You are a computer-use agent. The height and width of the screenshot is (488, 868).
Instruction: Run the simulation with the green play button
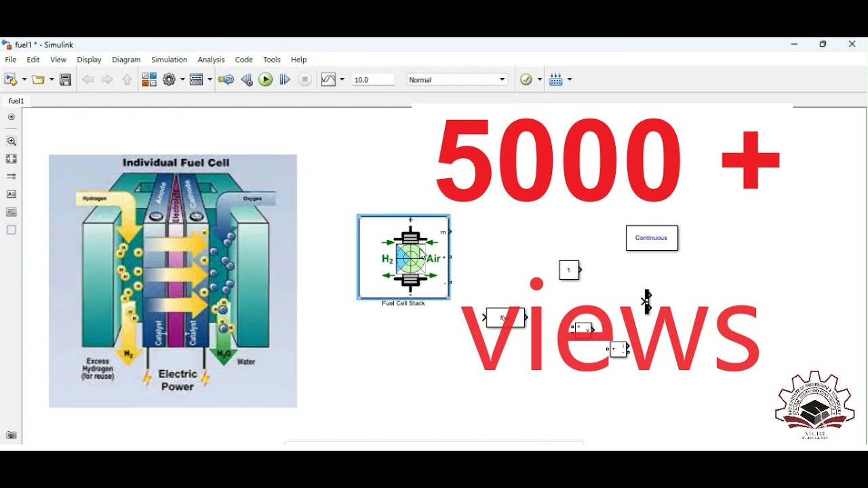pyautogui.click(x=266, y=80)
